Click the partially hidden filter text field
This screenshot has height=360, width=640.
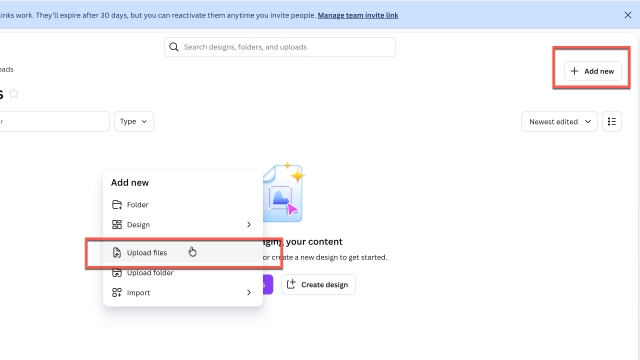click(x=55, y=122)
